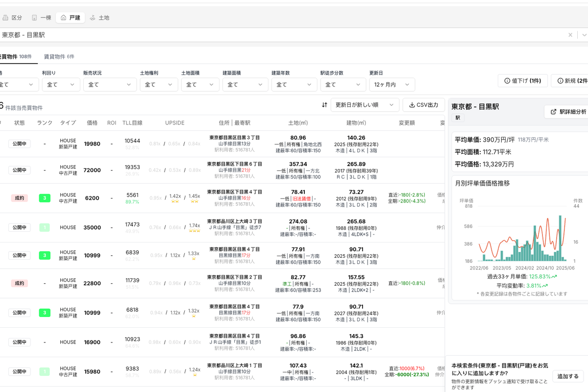Viewport: 588px width, 392px height.
Task: Click the 値下げ (1件) button
Action: (x=523, y=81)
